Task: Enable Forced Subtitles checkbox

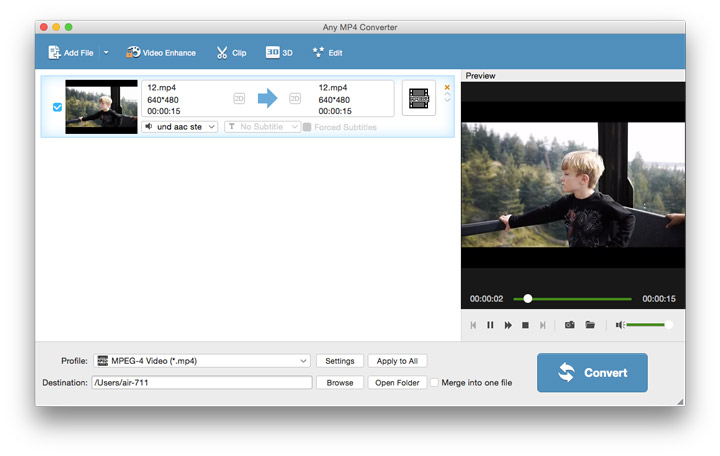Action: pyautogui.click(x=307, y=127)
